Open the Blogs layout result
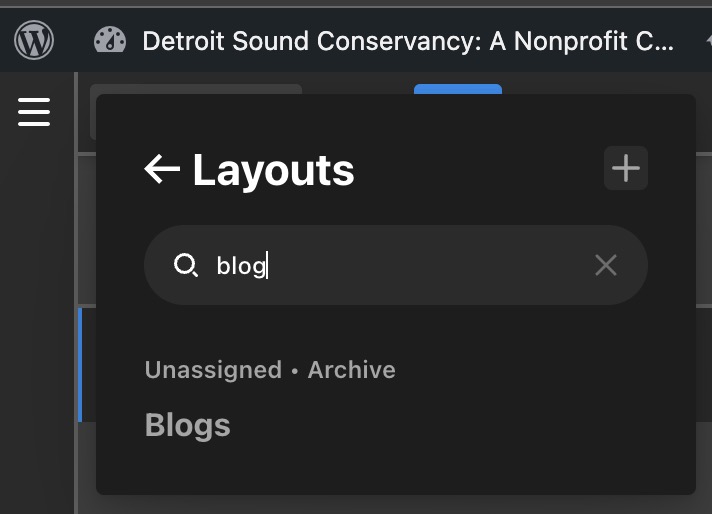The width and height of the screenshot is (712, 514). coord(188,425)
